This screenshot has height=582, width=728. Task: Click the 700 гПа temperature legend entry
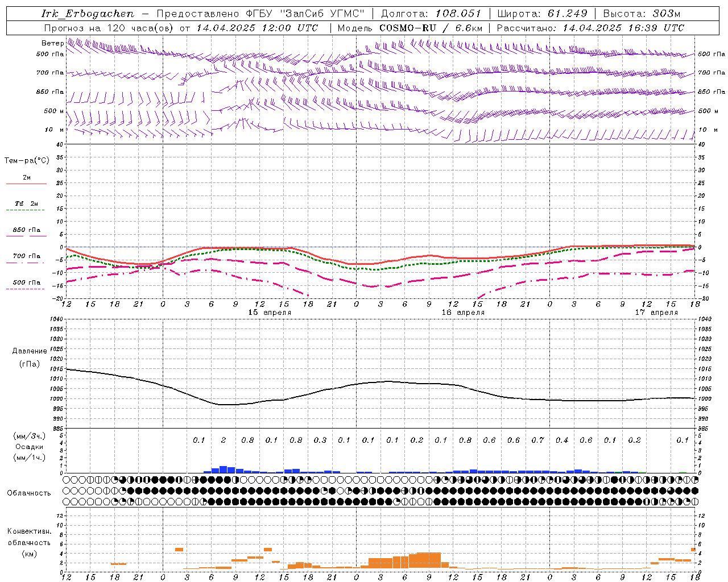tap(27, 256)
